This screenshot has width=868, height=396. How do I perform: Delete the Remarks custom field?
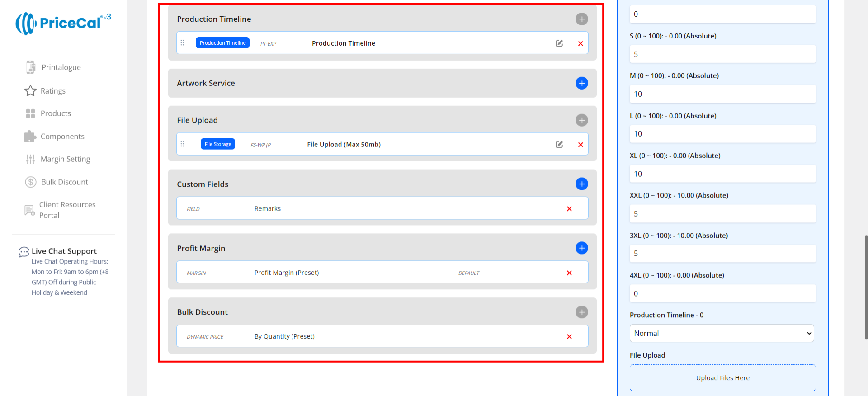pos(569,209)
